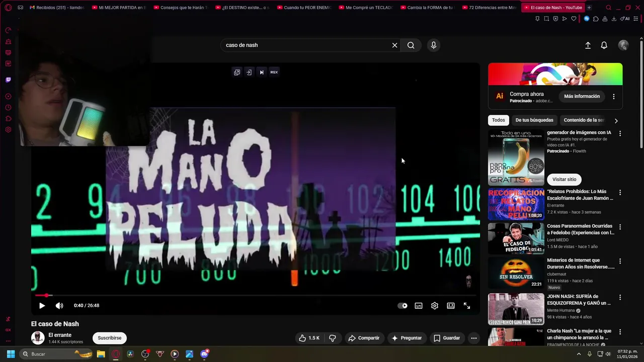Open History clock icon in sidebar
This screenshot has width=644, height=362.
tap(8, 108)
